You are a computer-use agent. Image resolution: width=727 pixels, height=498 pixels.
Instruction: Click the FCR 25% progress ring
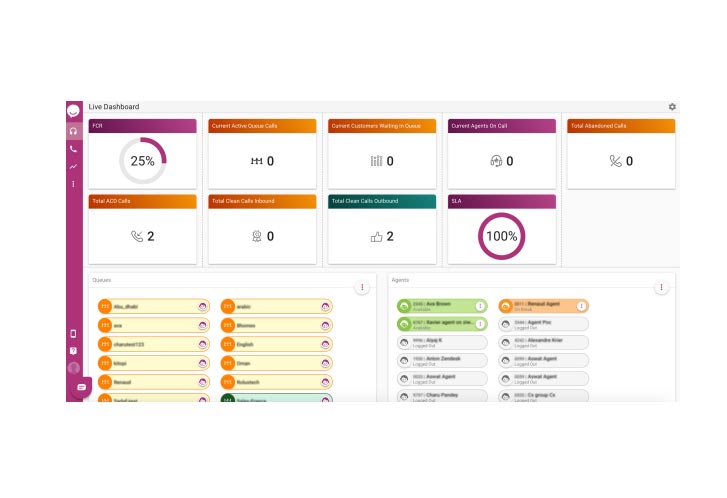coord(142,161)
